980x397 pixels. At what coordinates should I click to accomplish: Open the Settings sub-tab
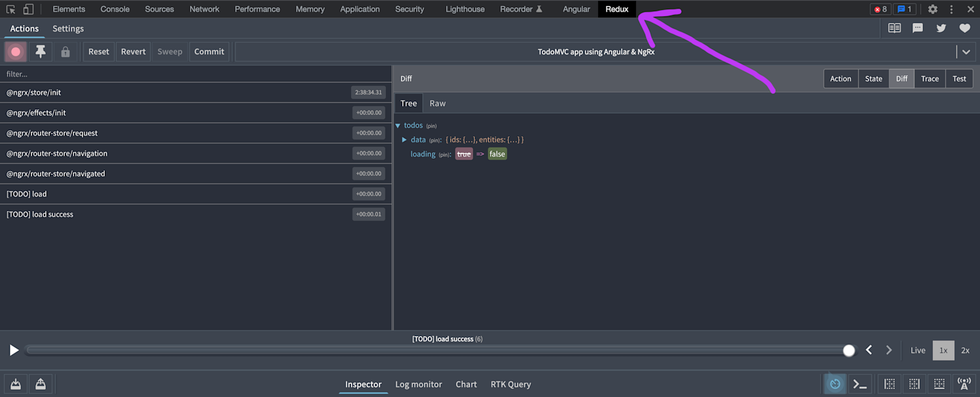[68, 28]
